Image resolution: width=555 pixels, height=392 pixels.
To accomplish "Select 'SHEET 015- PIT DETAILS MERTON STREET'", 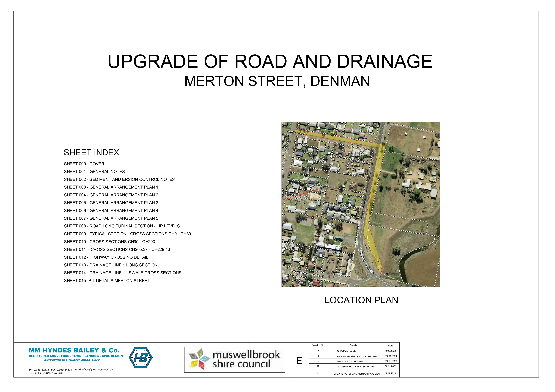I will tap(107, 281).
